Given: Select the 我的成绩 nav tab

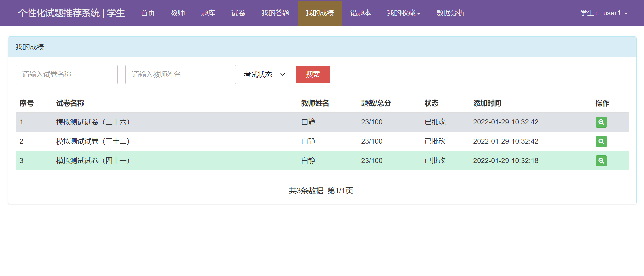Looking at the screenshot, I should [x=320, y=13].
